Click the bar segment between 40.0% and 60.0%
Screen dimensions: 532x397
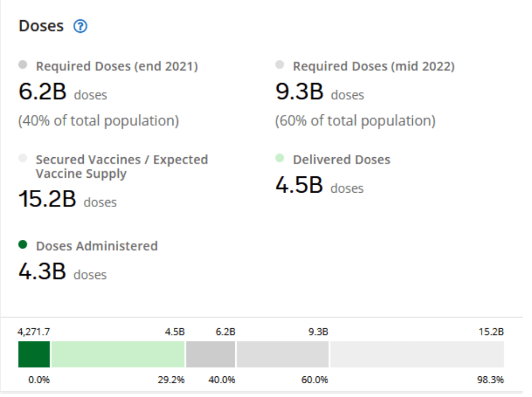[282, 354]
